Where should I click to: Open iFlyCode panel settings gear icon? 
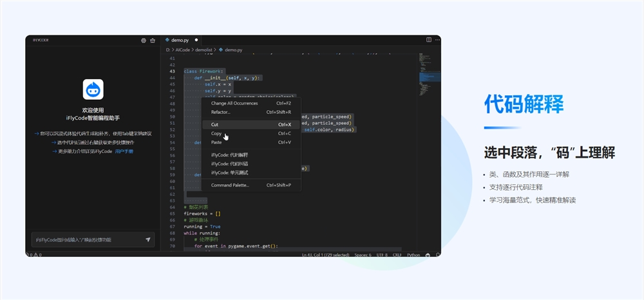[x=144, y=40]
